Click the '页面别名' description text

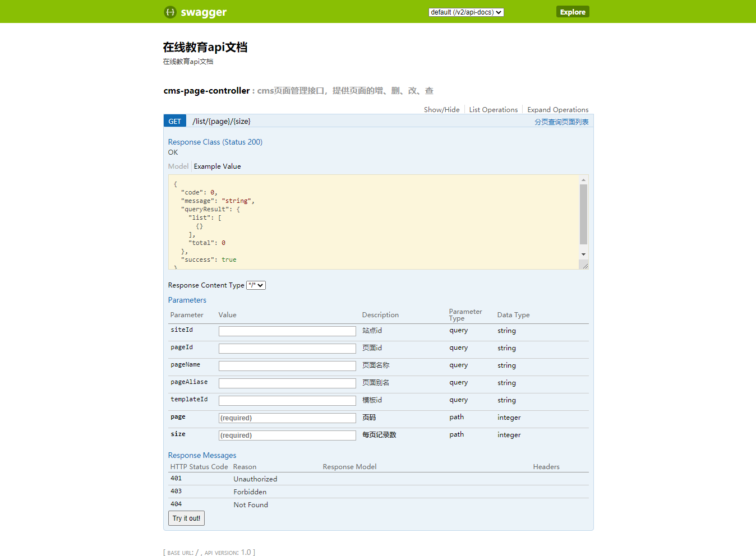click(x=376, y=383)
